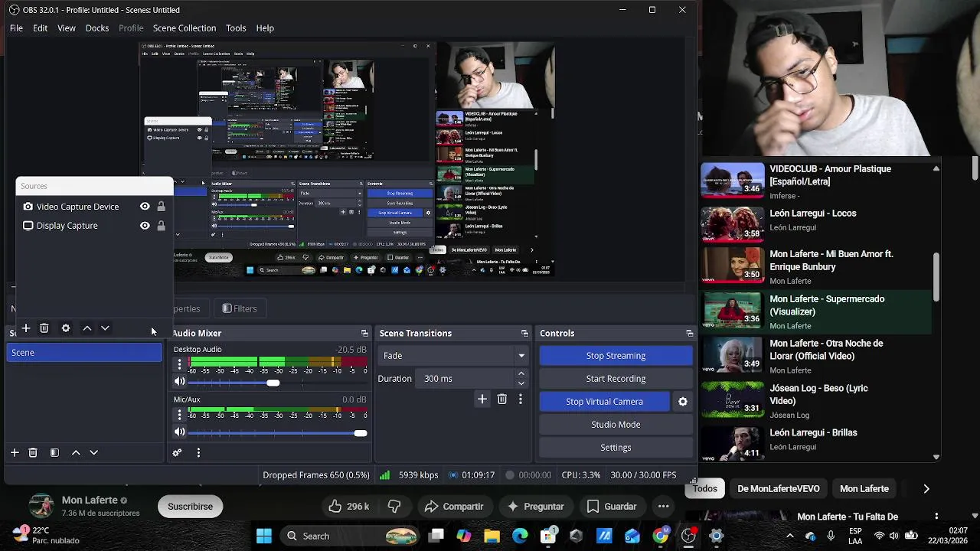Open Microsoft Edge from taskbar
Viewport: 980px width, 551px height.
tap(520, 536)
